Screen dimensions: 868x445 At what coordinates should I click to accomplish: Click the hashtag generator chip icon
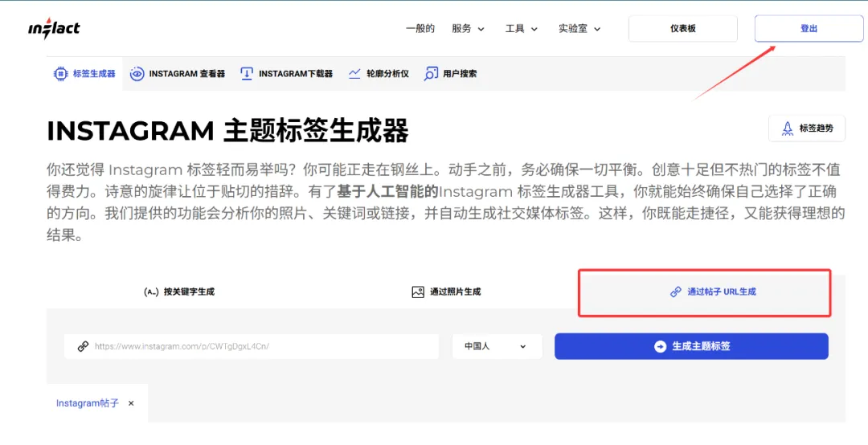click(60, 74)
